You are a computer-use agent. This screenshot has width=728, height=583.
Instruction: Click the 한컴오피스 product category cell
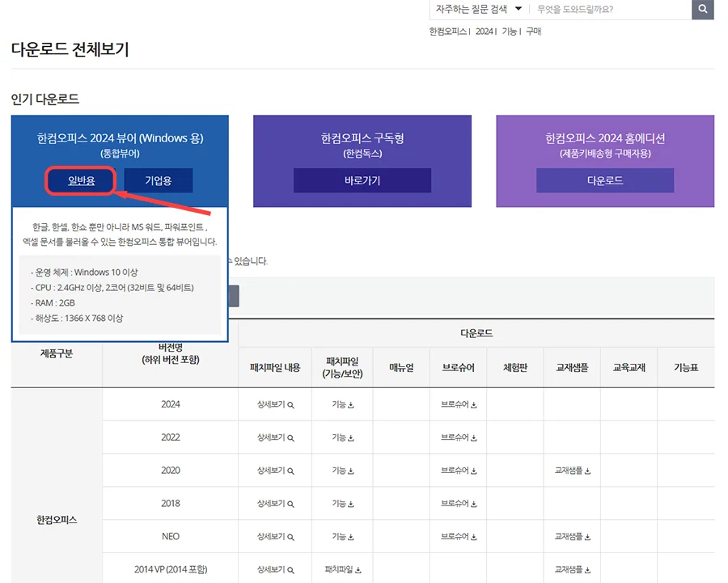pyautogui.click(x=57, y=520)
